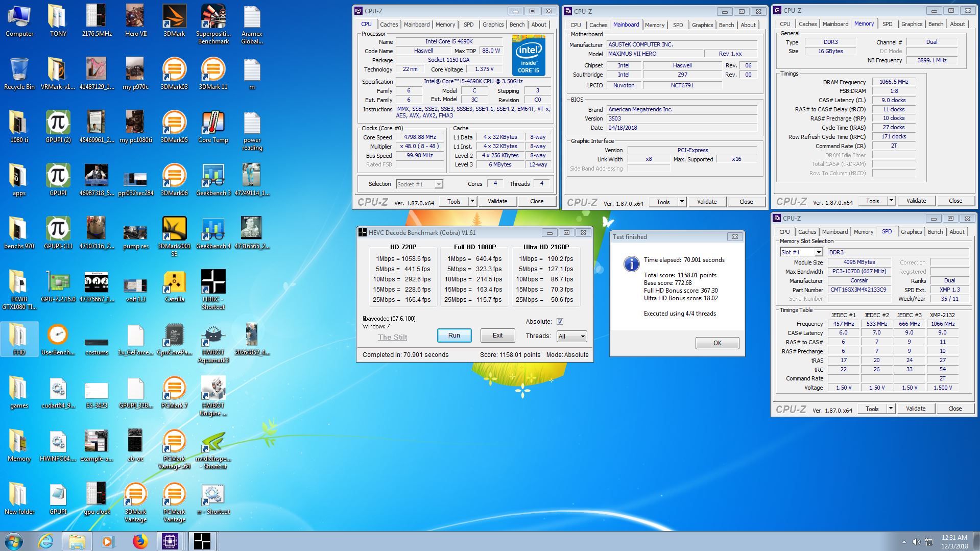Expand Tools arrow in Memory CPU-Z window
The image size is (980, 551).
891,201
